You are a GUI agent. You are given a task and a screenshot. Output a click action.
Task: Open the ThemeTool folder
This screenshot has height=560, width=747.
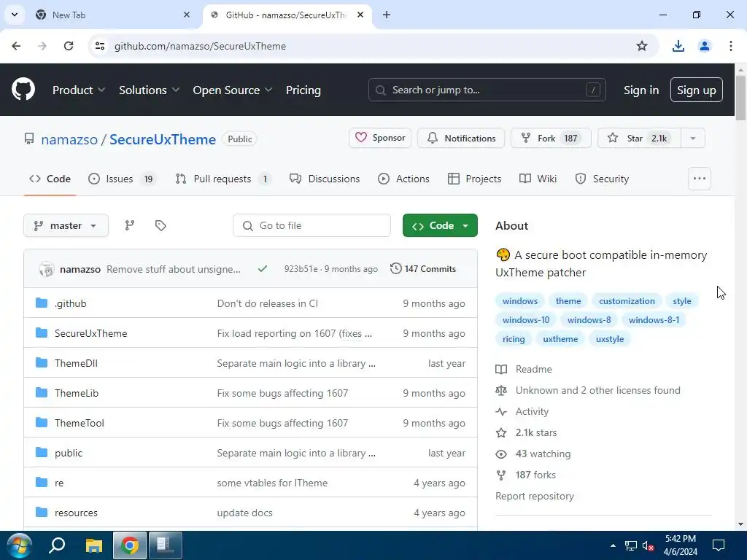79,423
